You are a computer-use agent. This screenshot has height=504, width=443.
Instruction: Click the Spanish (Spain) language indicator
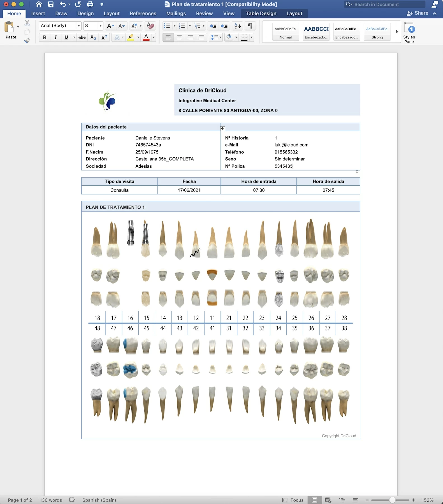pyautogui.click(x=99, y=500)
